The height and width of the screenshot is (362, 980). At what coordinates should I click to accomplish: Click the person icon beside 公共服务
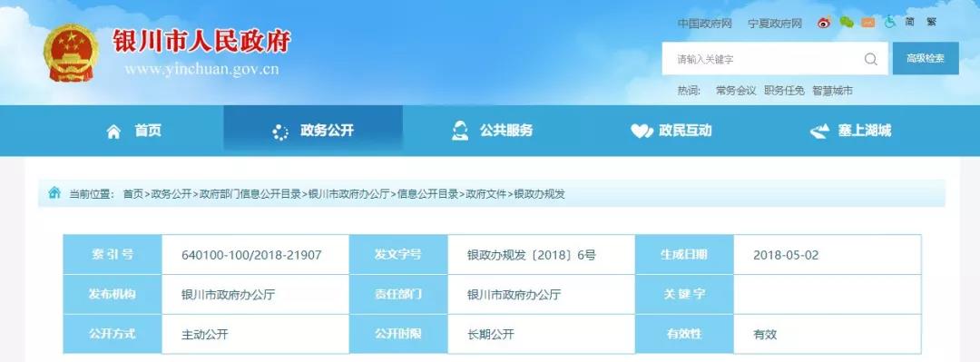[460, 130]
